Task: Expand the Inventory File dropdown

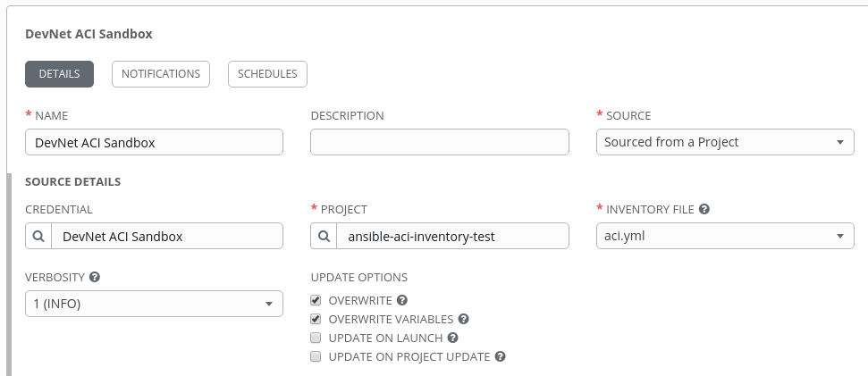Action: pos(724,236)
